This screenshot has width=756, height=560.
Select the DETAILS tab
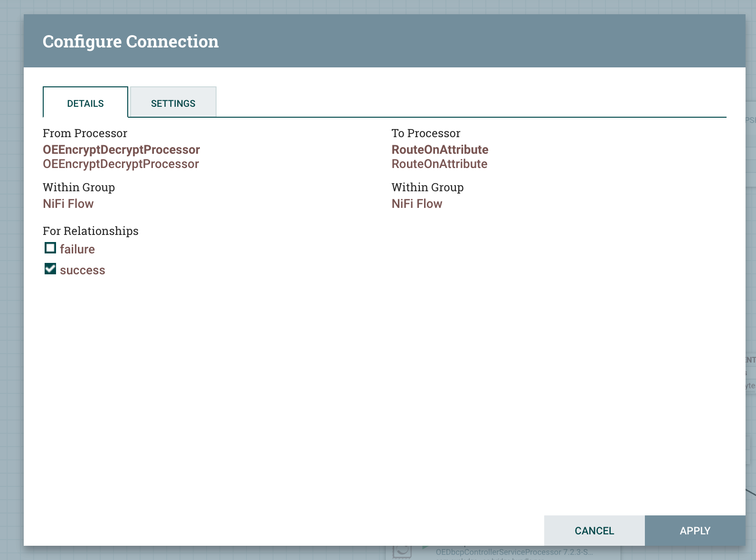85,103
